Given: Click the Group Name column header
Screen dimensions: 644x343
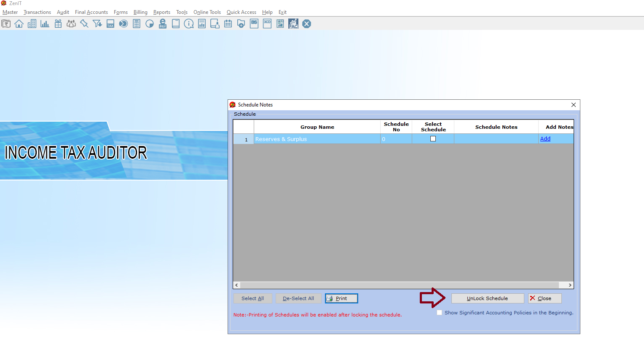Looking at the screenshot, I should pyautogui.click(x=317, y=127).
